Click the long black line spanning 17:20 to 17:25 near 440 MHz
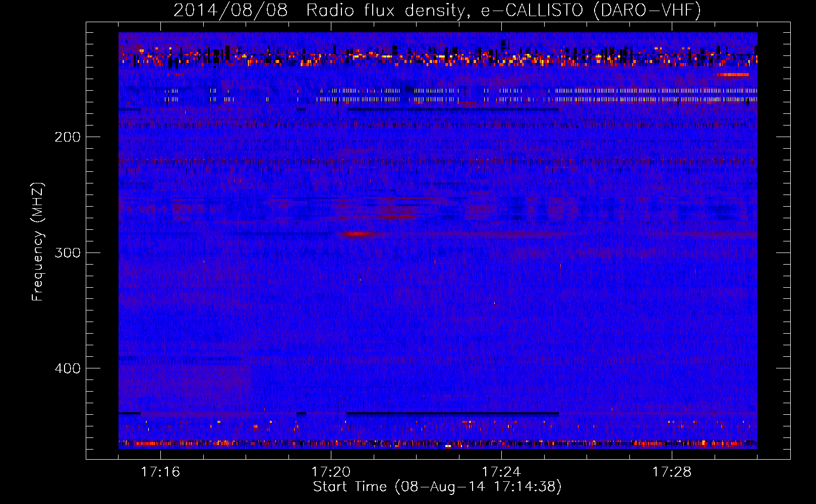Viewport: 816px width, 504px height. pyautogui.click(x=452, y=413)
